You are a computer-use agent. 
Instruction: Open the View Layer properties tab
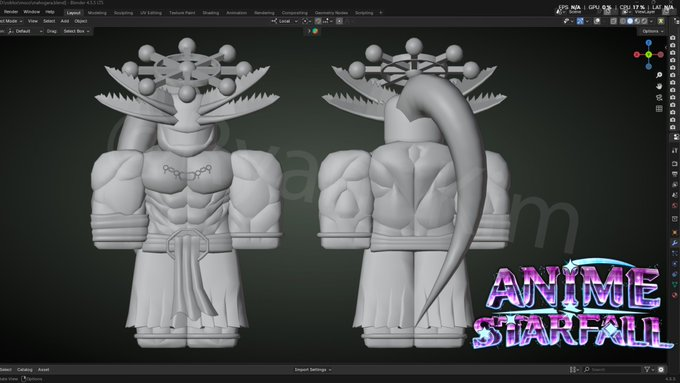coord(674,184)
